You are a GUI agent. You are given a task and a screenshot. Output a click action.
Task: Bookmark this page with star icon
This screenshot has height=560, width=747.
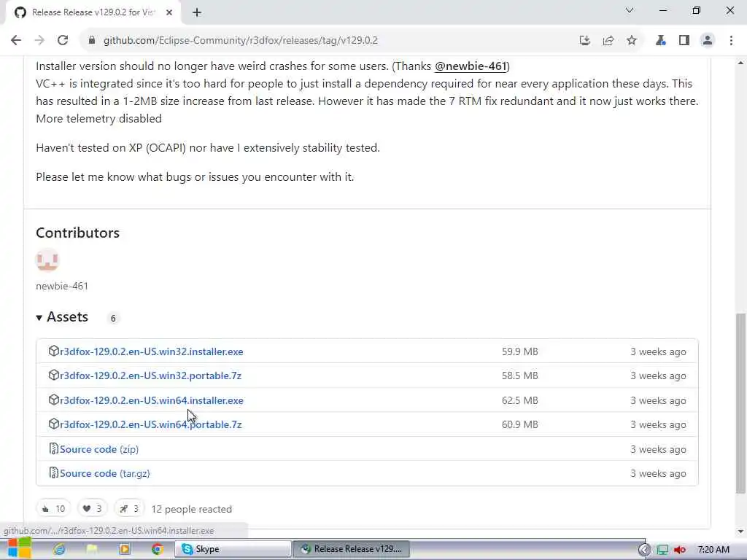[x=632, y=41]
